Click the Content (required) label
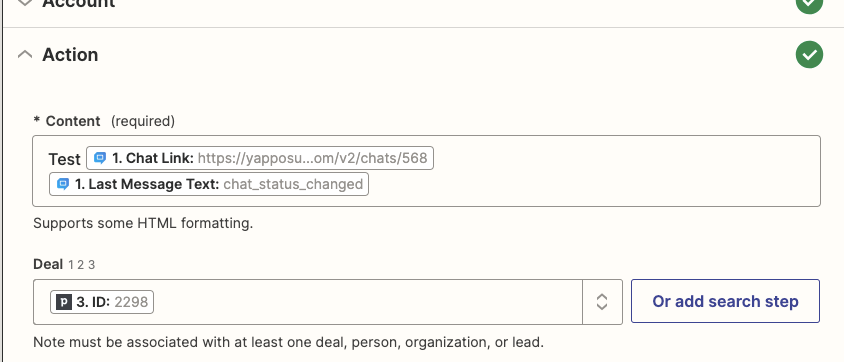Image resolution: width=844 pixels, height=362 pixels. click(x=104, y=121)
